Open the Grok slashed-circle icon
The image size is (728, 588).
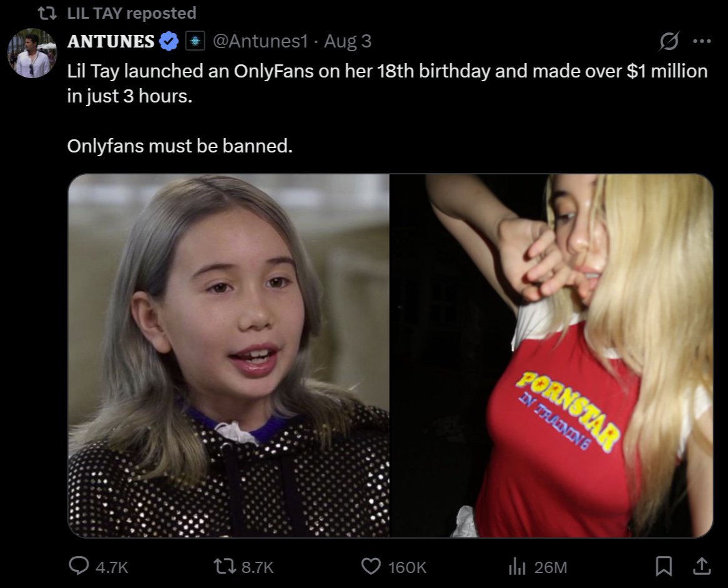pyautogui.click(x=669, y=41)
